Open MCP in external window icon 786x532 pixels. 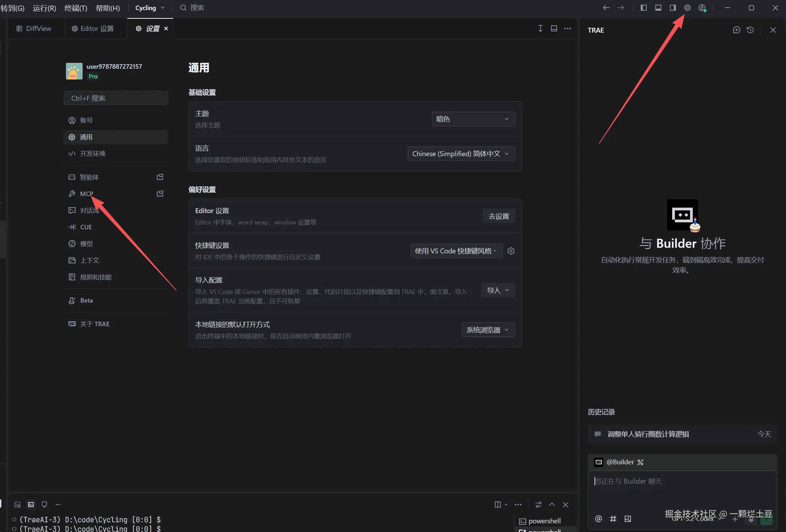click(160, 194)
